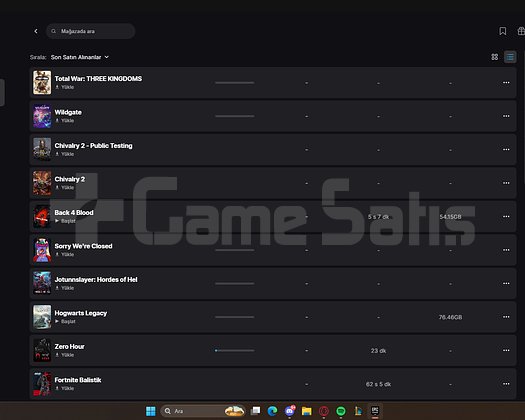Select Chivalry 2 cover thumbnail
This screenshot has height=420, width=525.
coord(42,183)
